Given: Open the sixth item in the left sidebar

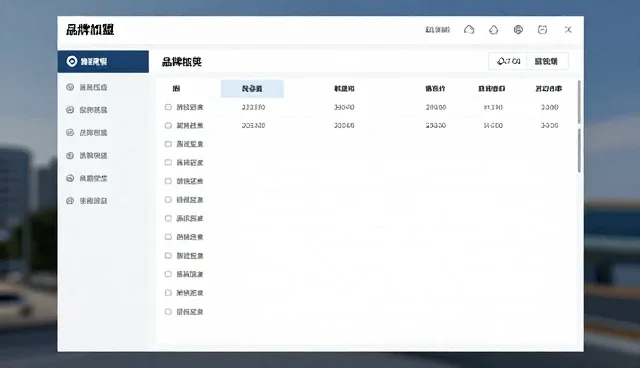Looking at the screenshot, I should pyautogui.click(x=87, y=178).
